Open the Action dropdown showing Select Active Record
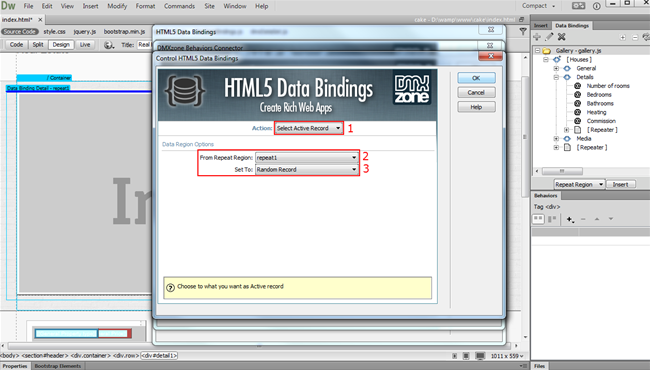The height and width of the screenshot is (370, 650). point(309,128)
